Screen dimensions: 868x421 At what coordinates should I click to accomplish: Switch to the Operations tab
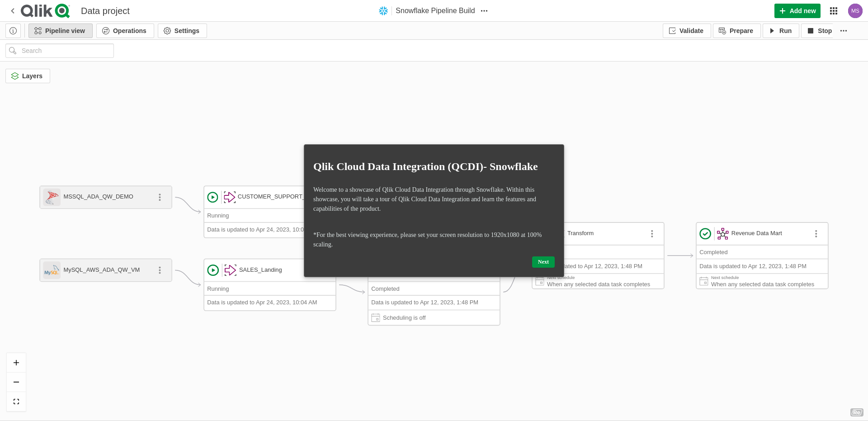tap(125, 30)
